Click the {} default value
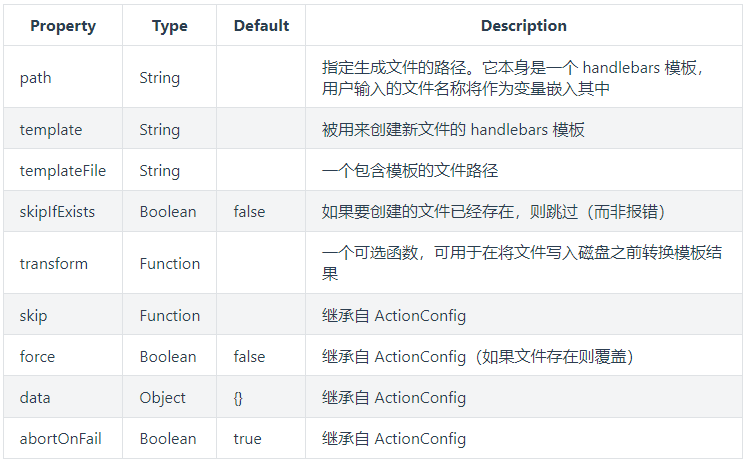This screenshot has width=746, height=465. [238, 398]
